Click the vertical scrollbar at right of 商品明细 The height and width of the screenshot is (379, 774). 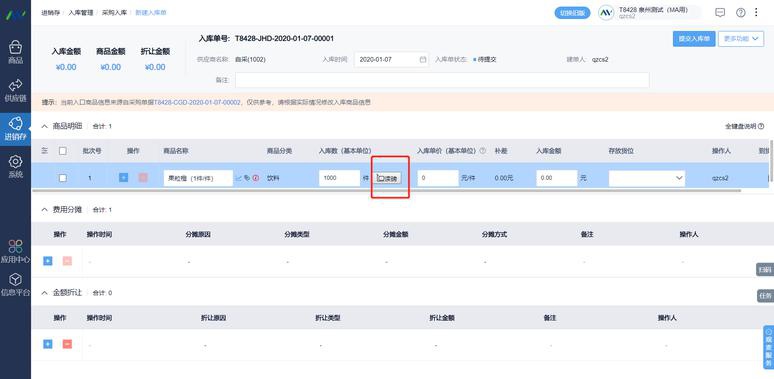click(771, 160)
